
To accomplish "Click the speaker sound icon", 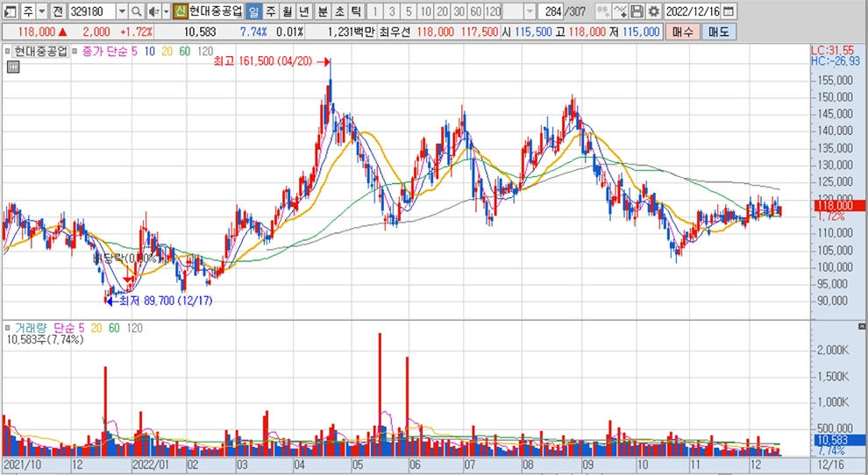I will tap(153, 11).
